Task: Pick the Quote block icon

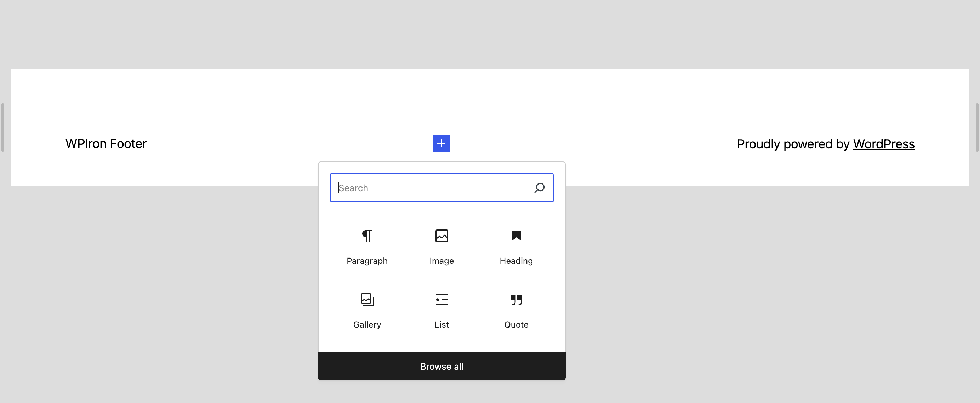Action: 516,300
